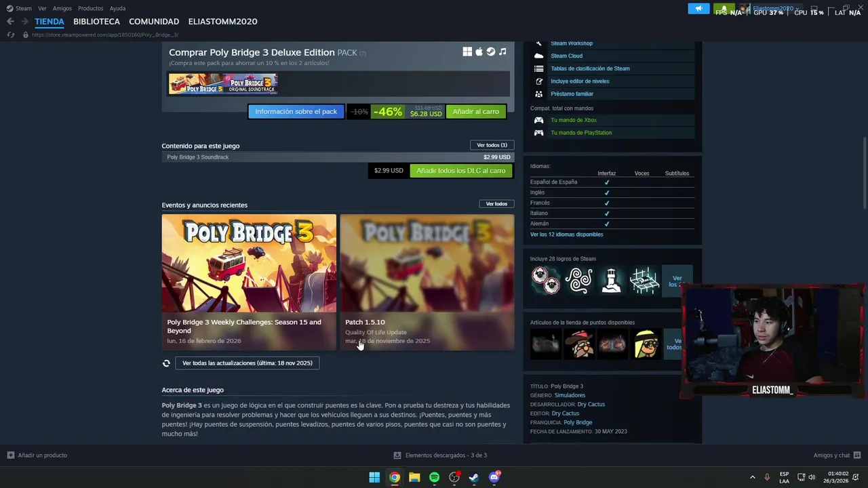868x488 pixels.
Task: Open the Ver menu
Action: pos(42,9)
